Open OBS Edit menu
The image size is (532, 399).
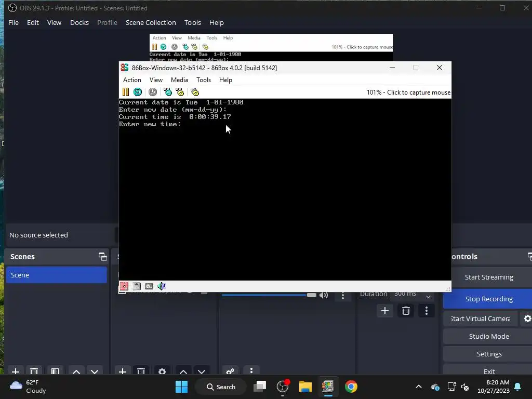tap(33, 22)
